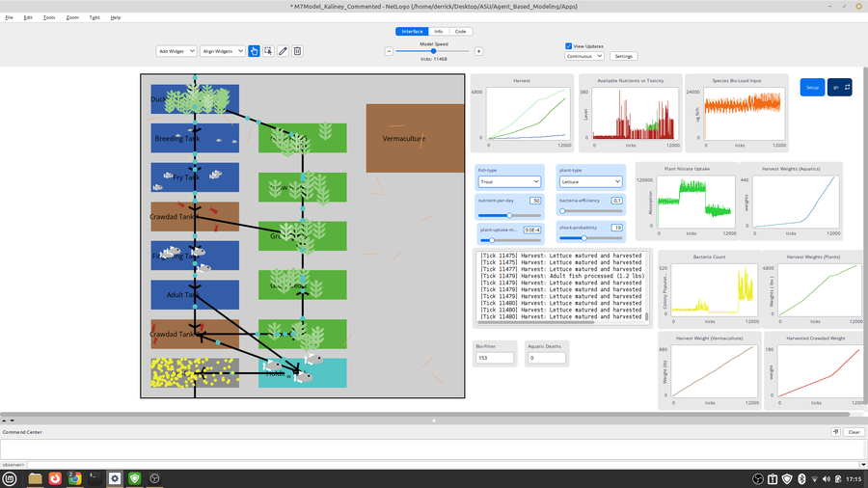Click the observer command input line

point(443,465)
